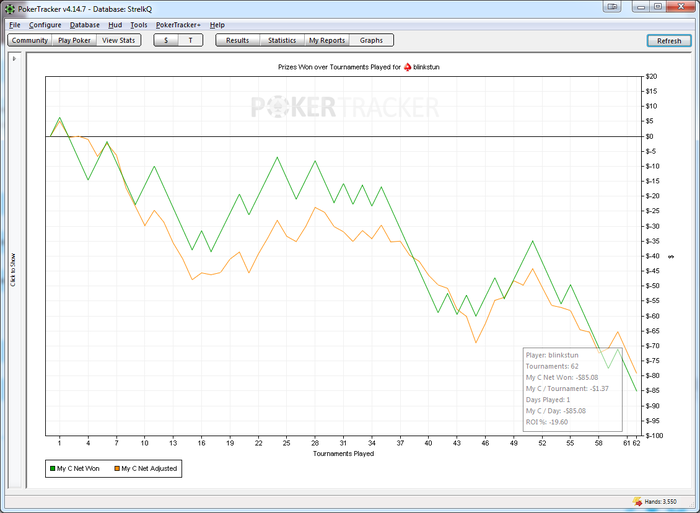This screenshot has width=700, height=513.
Task: Minimize the PokerTracker window
Action: pyautogui.click(x=641, y=7)
